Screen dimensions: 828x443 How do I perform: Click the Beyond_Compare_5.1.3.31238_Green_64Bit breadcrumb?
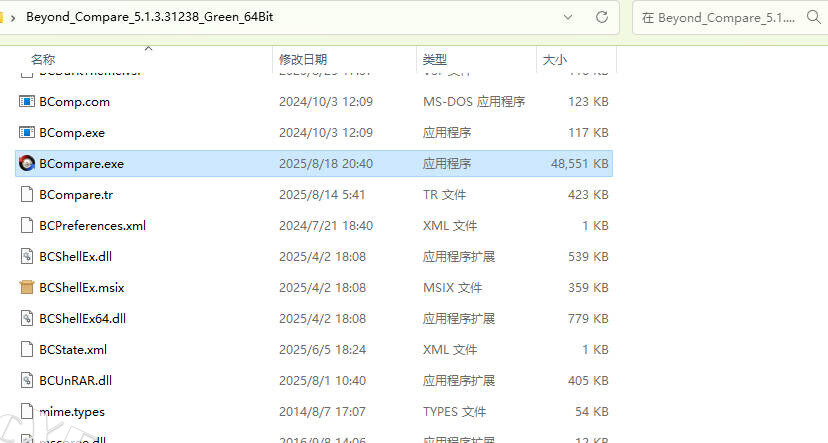click(x=149, y=17)
